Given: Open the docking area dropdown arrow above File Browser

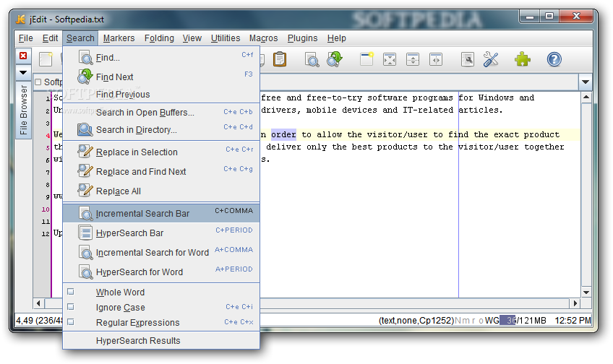Looking at the screenshot, I should [23, 72].
